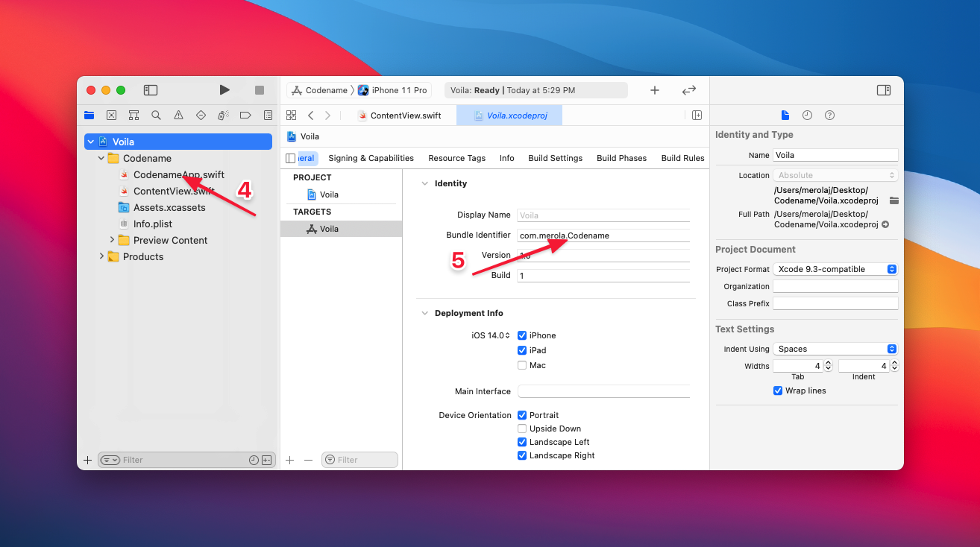Image resolution: width=980 pixels, height=547 pixels.
Task: Open the Main Interface combo box
Action: (604, 391)
